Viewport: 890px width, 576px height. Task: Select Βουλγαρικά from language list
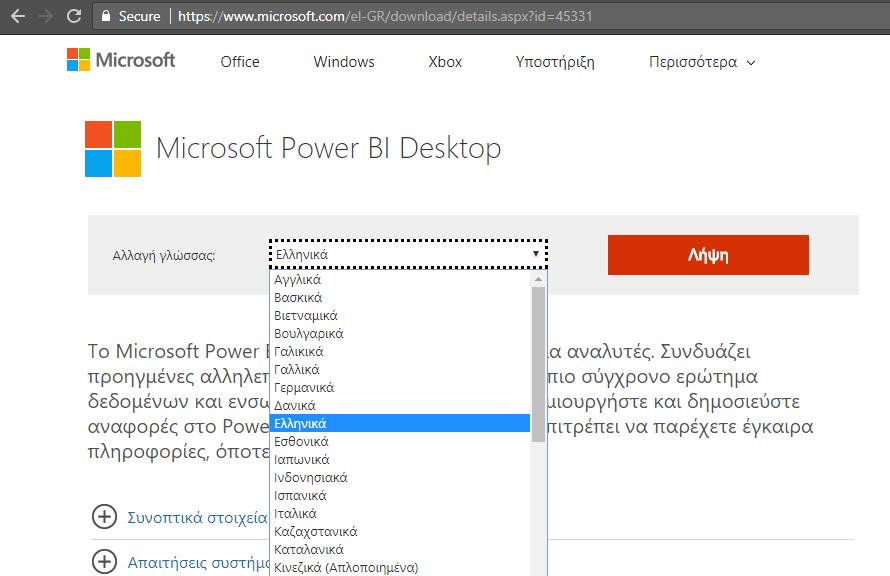(400, 333)
